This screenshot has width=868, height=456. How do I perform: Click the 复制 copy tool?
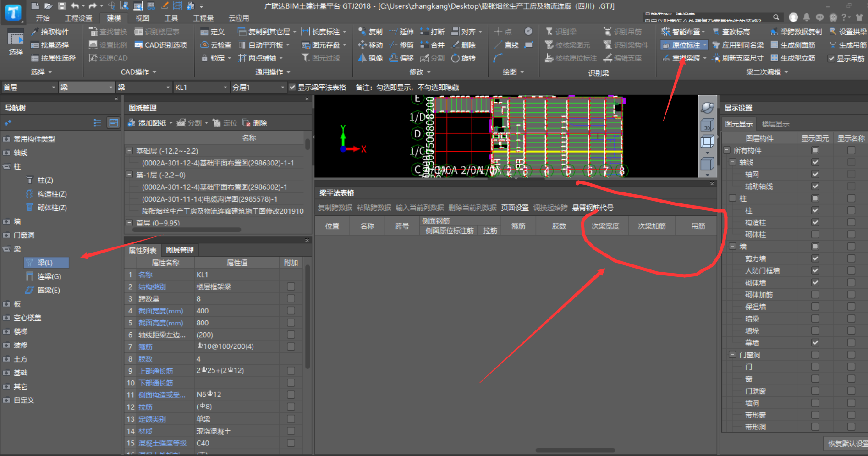click(x=370, y=32)
